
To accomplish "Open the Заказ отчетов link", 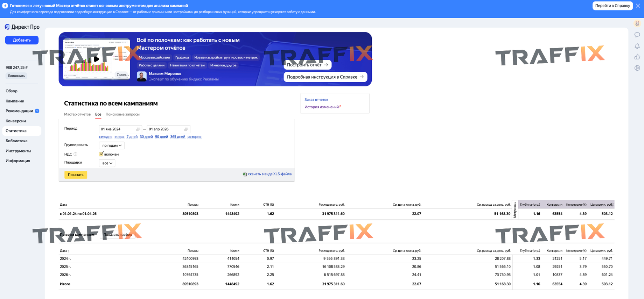I will click(316, 100).
